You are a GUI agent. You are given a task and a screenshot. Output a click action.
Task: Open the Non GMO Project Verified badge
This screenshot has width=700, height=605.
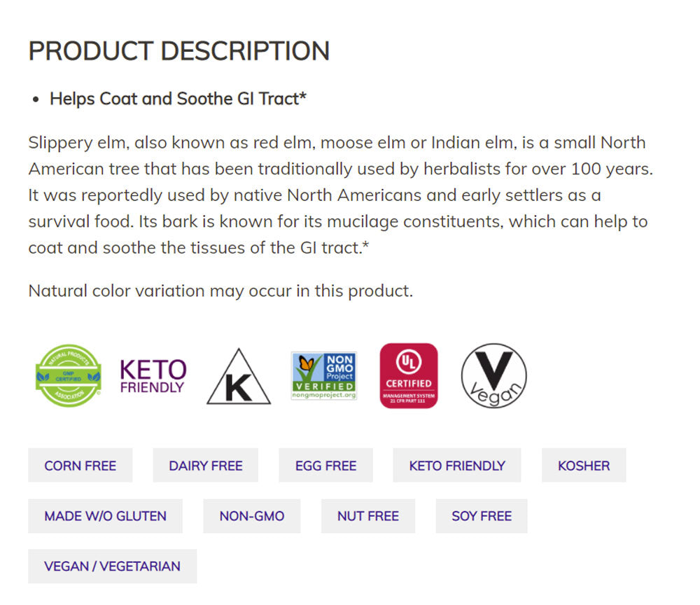coord(323,376)
